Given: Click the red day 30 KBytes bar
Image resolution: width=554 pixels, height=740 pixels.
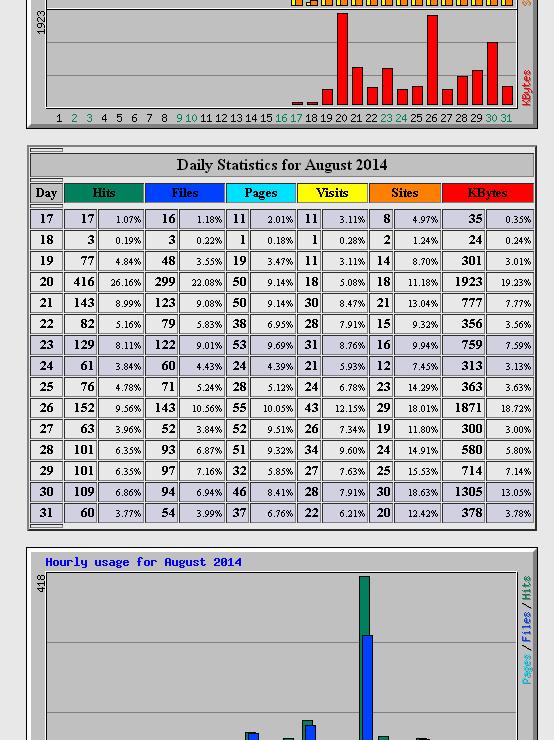Looking at the screenshot, I should pyautogui.click(x=492, y=74).
